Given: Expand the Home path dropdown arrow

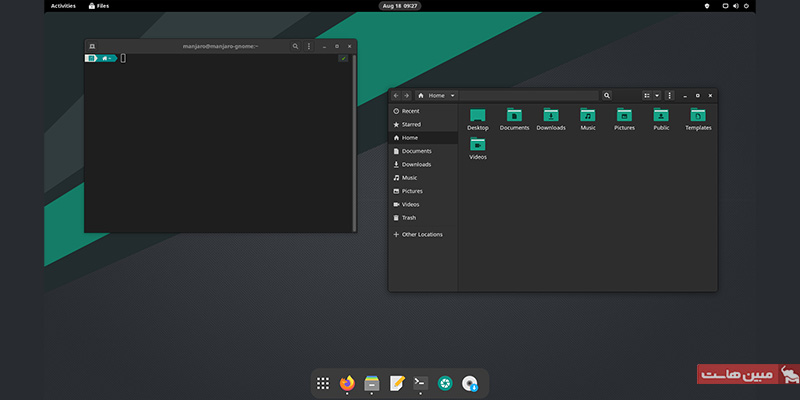Looking at the screenshot, I should pos(453,95).
